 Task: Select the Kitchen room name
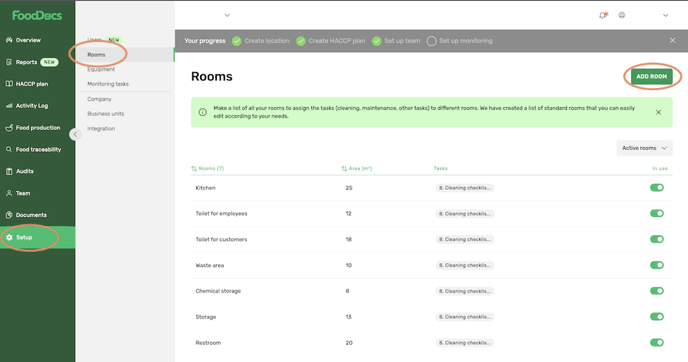pos(205,188)
